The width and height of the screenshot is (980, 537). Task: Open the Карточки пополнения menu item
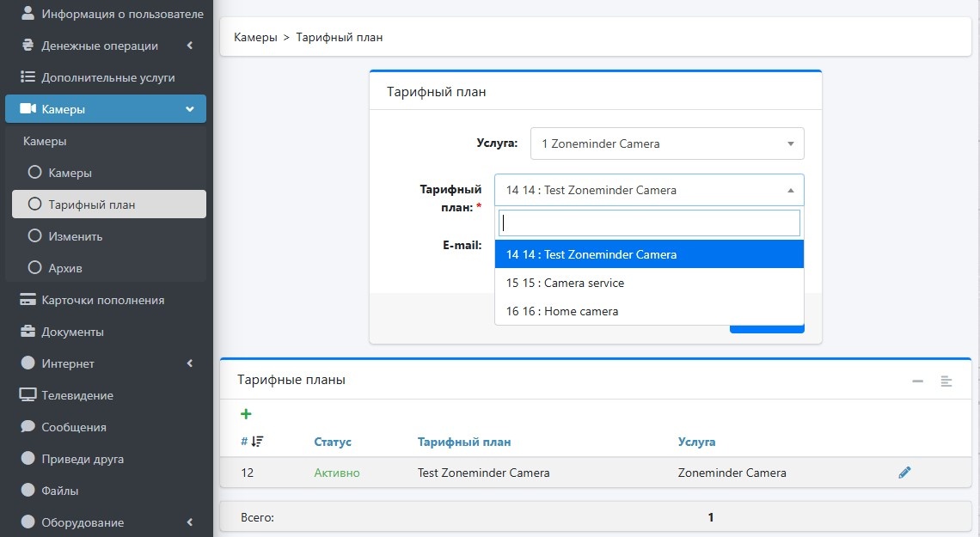(x=106, y=300)
